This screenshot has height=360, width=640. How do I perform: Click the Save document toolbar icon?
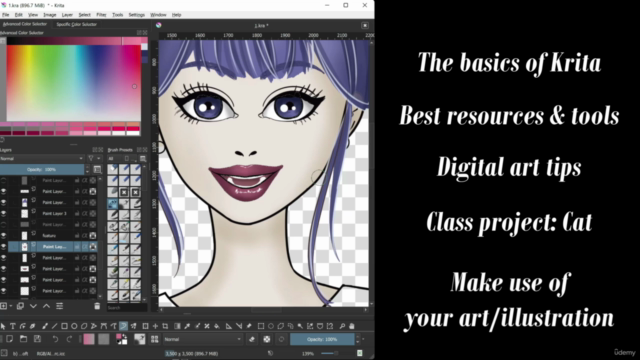click(37, 339)
